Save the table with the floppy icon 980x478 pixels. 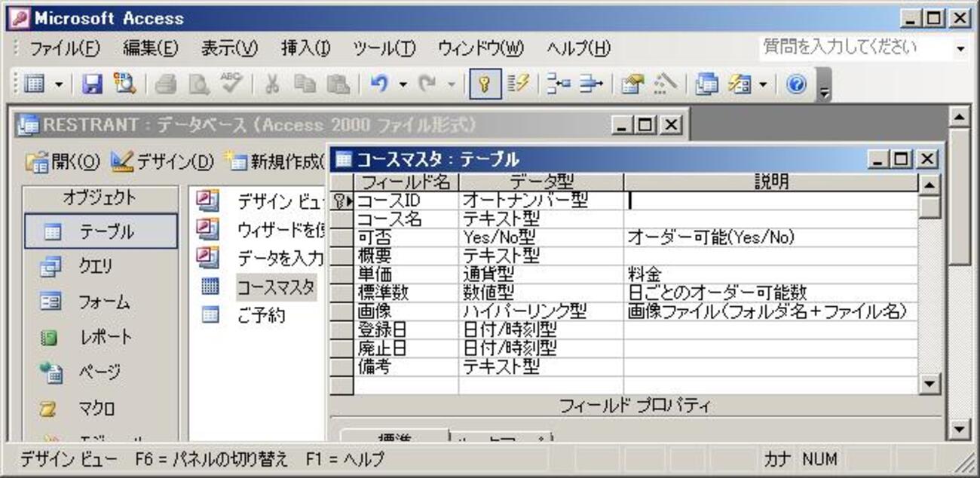pyautogui.click(x=92, y=84)
